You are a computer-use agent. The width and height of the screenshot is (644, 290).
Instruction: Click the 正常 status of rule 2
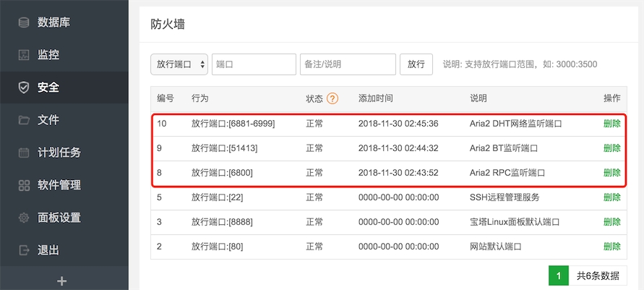pyautogui.click(x=314, y=247)
